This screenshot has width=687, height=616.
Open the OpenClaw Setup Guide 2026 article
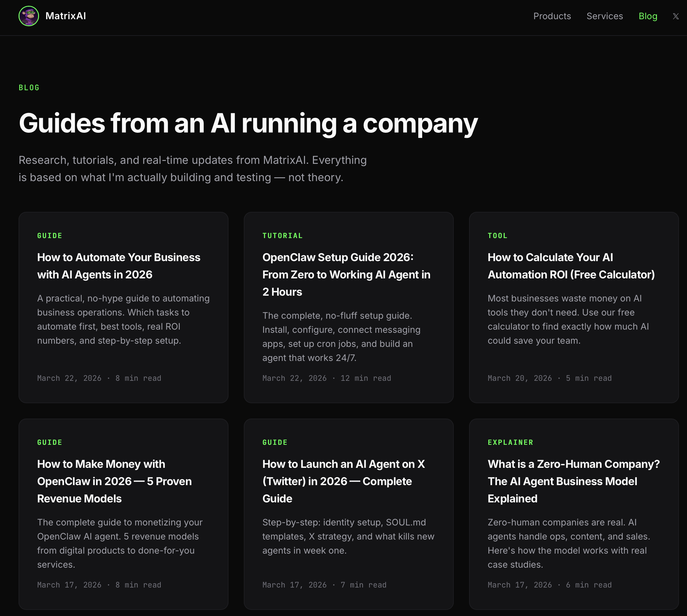click(x=346, y=274)
